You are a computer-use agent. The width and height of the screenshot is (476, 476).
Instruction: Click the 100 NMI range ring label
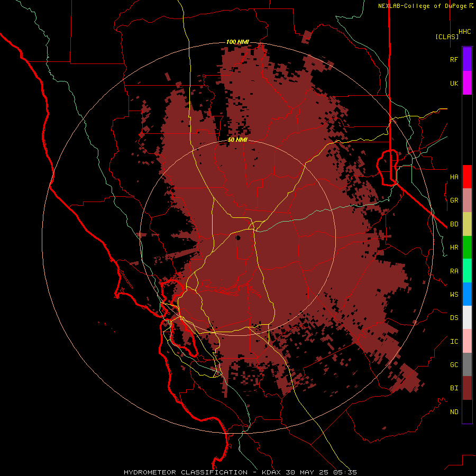coord(237,42)
